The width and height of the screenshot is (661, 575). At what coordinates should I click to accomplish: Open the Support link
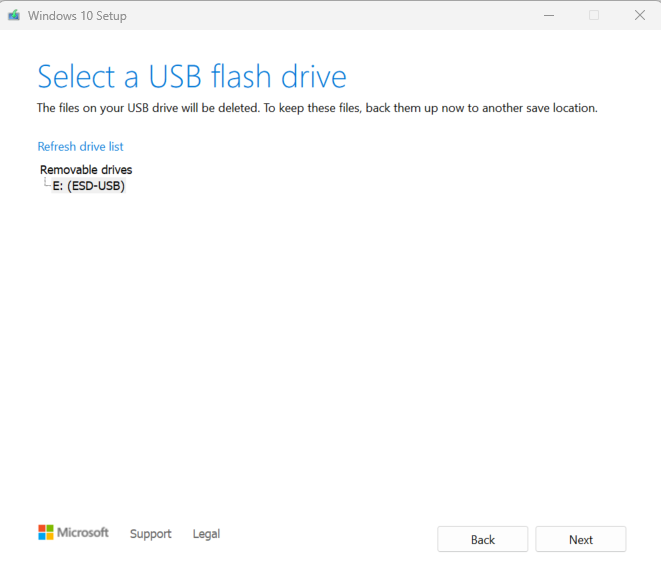coord(150,534)
